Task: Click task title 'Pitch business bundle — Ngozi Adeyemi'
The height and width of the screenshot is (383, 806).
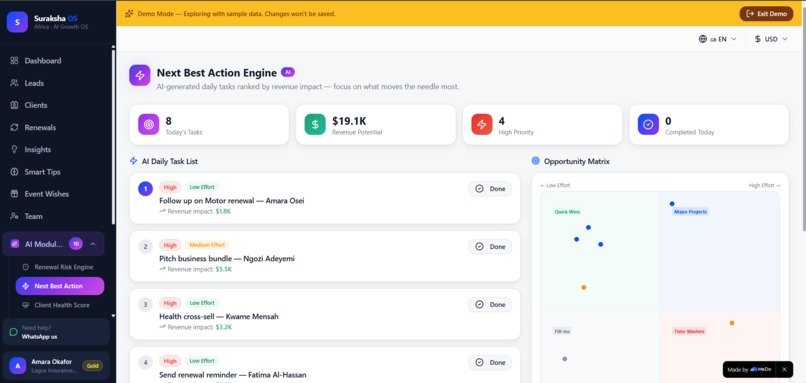Action: [x=227, y=259]
